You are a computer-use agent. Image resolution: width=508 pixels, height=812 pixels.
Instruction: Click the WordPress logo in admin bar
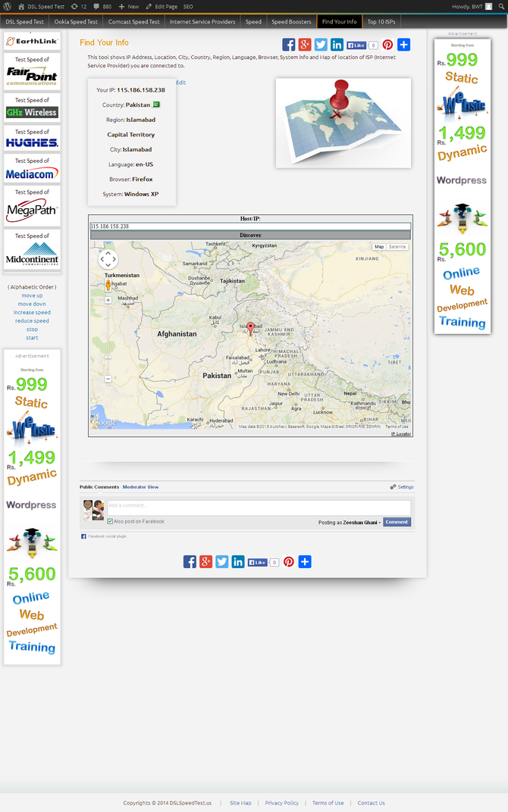8,7
